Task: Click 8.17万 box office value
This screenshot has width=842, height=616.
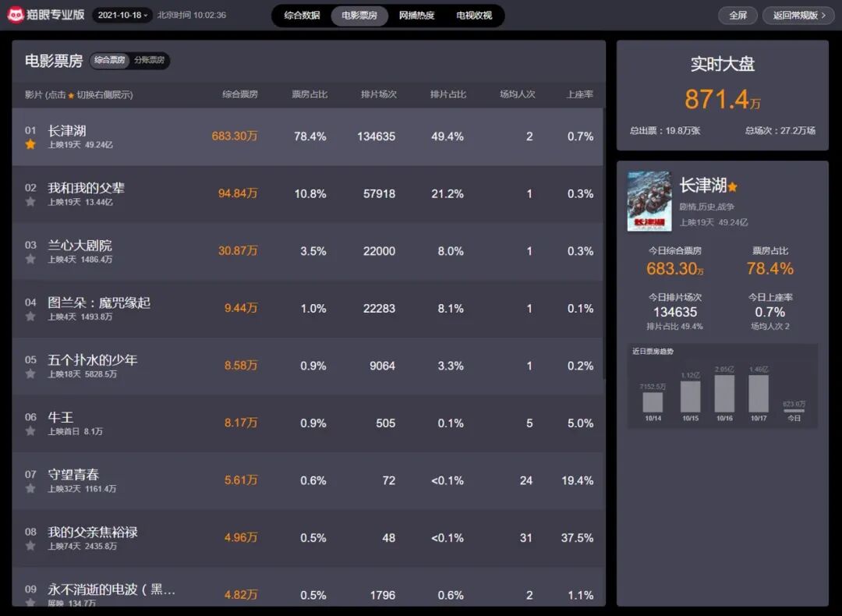Action: (241, 423)
